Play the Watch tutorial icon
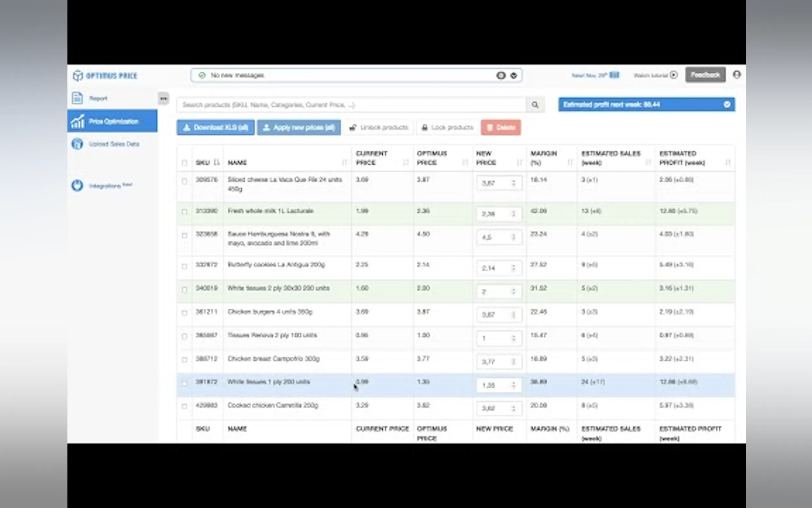The width and height of the screenshot is (812, 508). click(x=673, y=75)
